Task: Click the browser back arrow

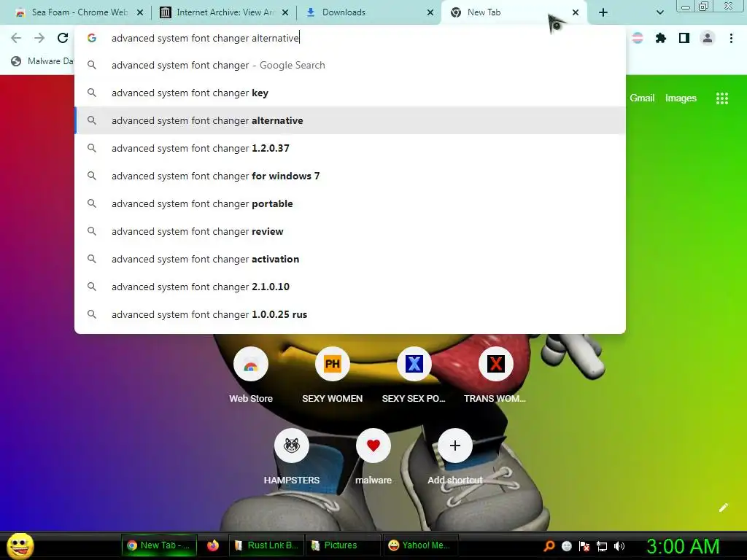Action: [16, 38]
